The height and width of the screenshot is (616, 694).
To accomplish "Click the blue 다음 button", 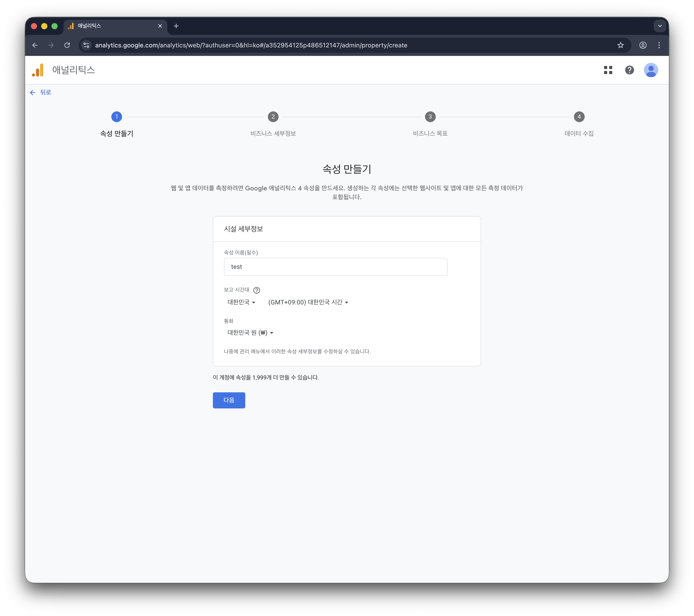I will pos(229,400).
